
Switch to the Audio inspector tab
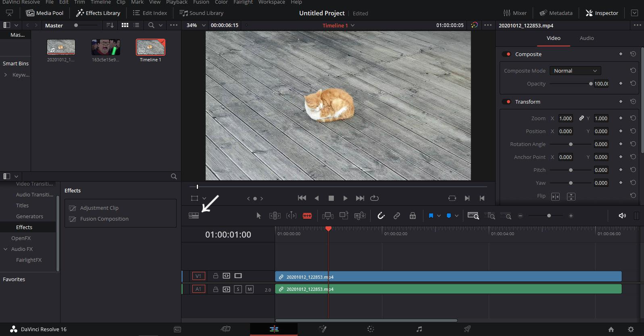point(586,38)
